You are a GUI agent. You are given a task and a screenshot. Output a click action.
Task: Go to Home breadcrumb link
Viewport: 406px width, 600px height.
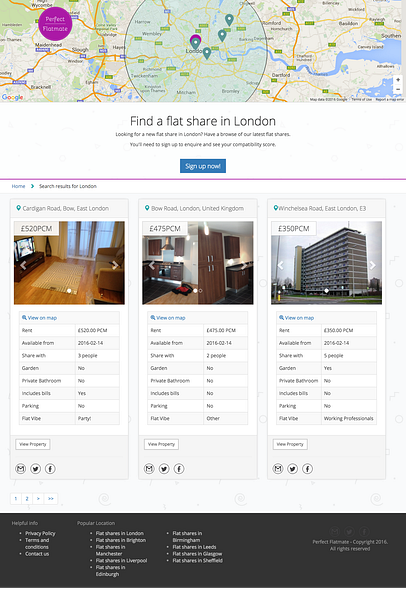pyautogui.click(x=18, y=186)
